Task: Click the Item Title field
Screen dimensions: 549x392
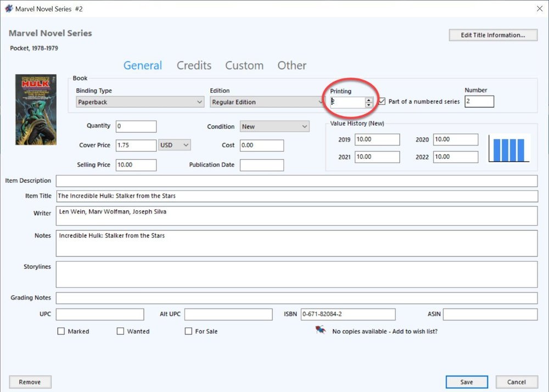Action: [x=296, y=196]
